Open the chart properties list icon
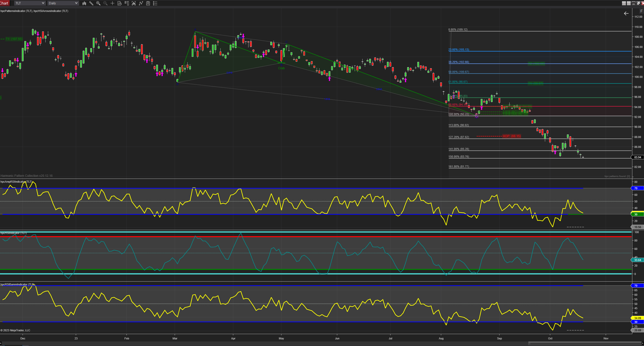The height and width of the screenshot is (346, 644). [155, 3]
